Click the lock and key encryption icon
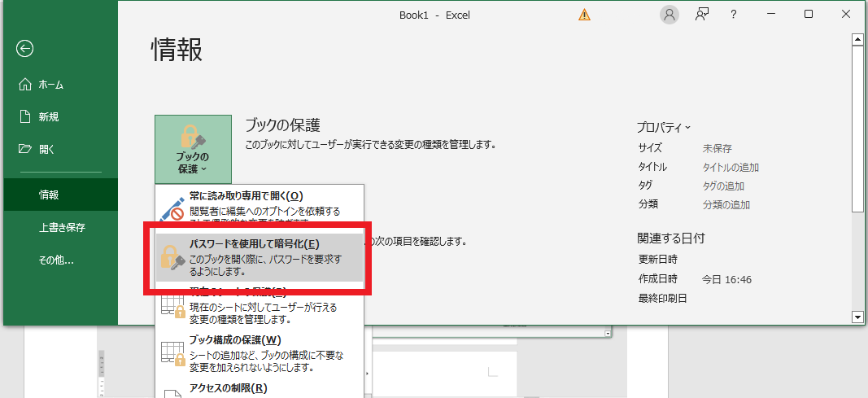868x398 pixels. point(172,258)
